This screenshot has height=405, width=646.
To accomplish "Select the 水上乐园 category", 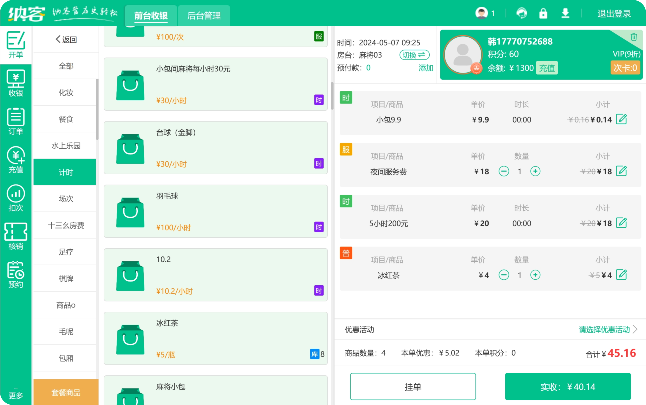I will [x=66, y=146].
